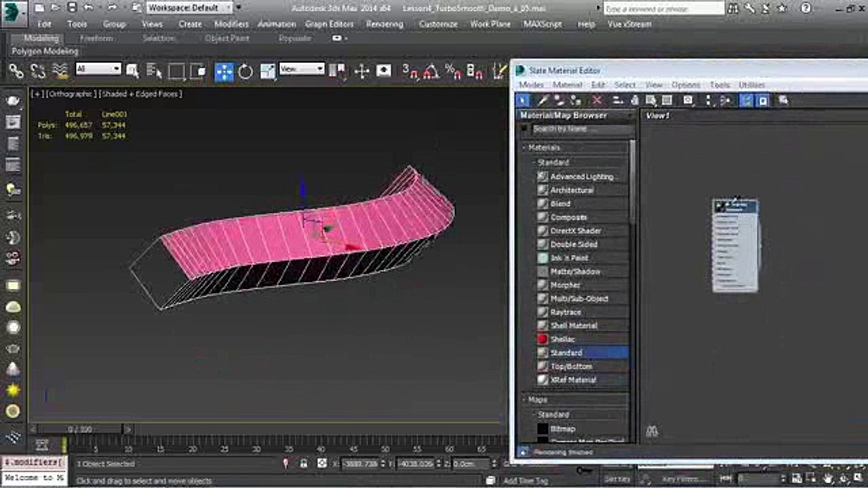Click the Zoom binoculars icon in View1
The image size is (868, 488).
point(652,431)
